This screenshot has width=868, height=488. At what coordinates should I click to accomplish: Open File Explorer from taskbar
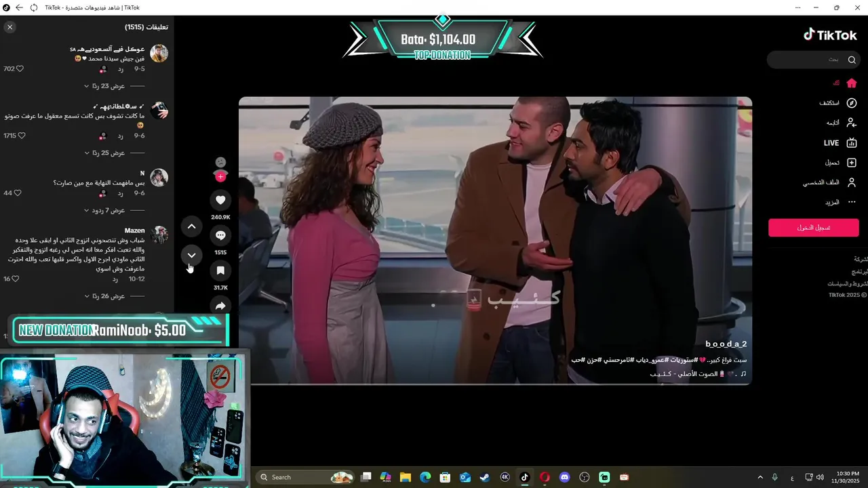pyautogui.click(x=405, y=477)
